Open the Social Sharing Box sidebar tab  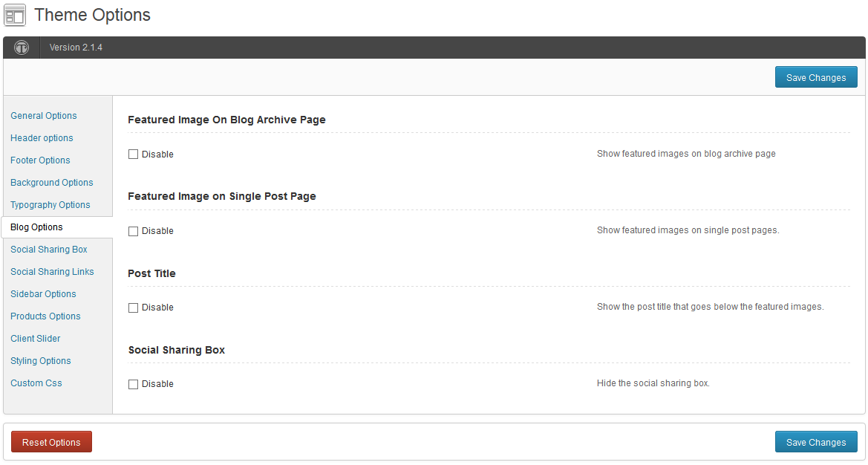point(49,249)
